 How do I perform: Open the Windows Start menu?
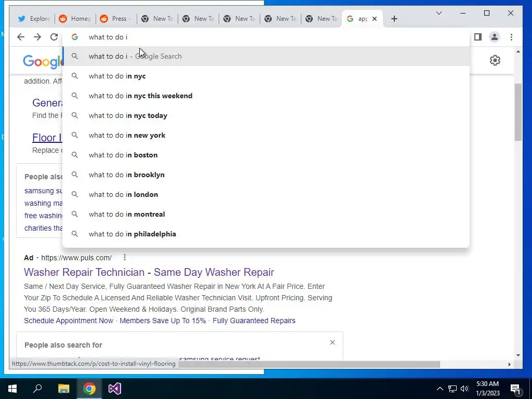(x=12, y=389)
